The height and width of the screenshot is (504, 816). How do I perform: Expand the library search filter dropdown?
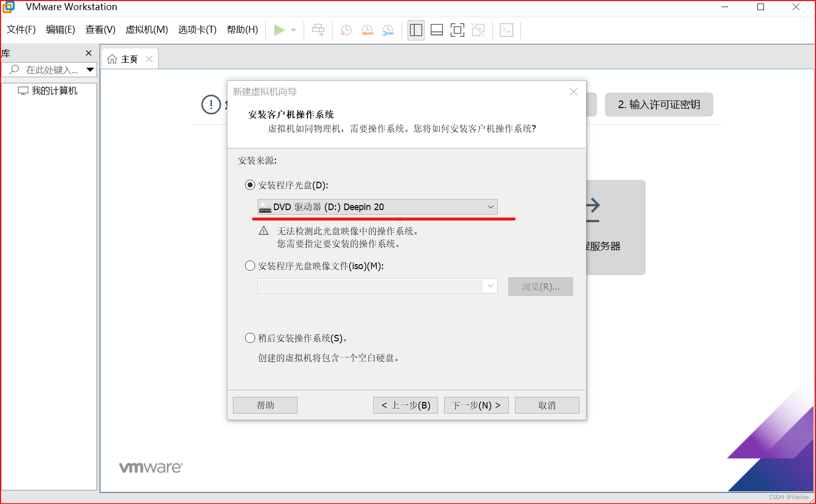(90, 70)
